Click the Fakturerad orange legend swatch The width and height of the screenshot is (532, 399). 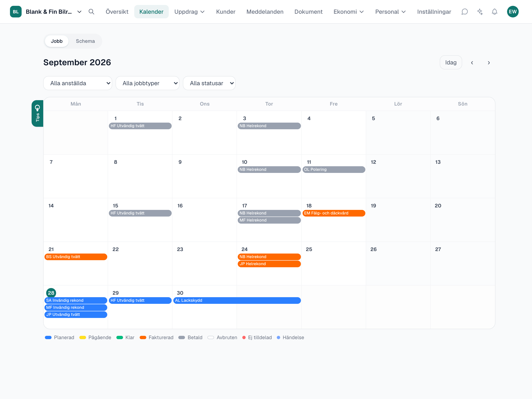pos(143,338)
